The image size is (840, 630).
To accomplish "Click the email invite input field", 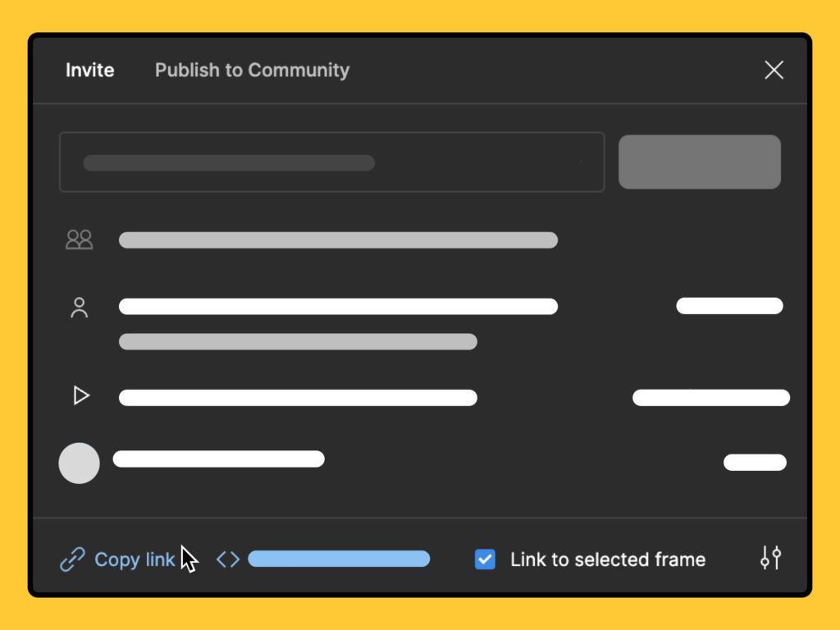I will (x=331, y=162).
